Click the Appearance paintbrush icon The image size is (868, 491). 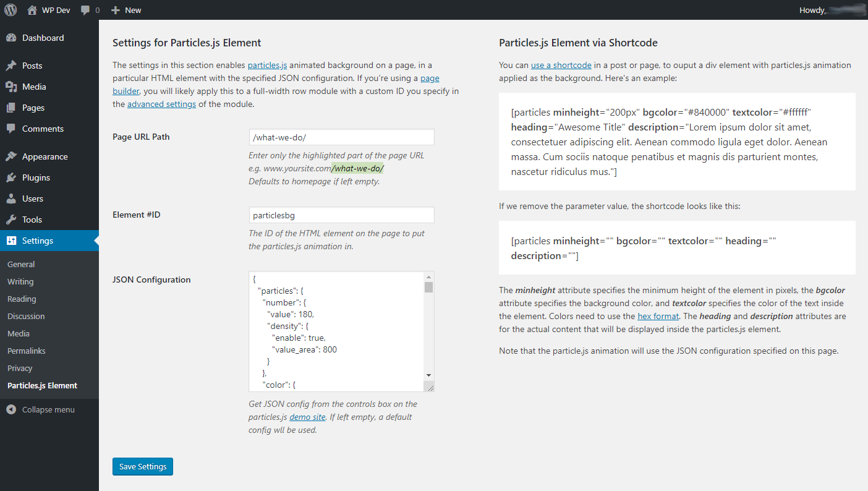pos(11,156)
